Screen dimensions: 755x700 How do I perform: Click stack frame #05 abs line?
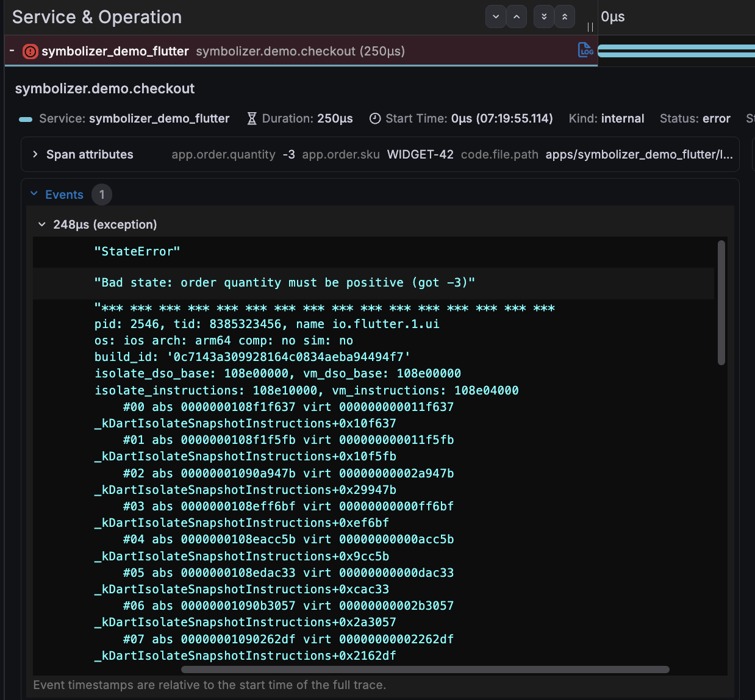(x=288, y=573)
